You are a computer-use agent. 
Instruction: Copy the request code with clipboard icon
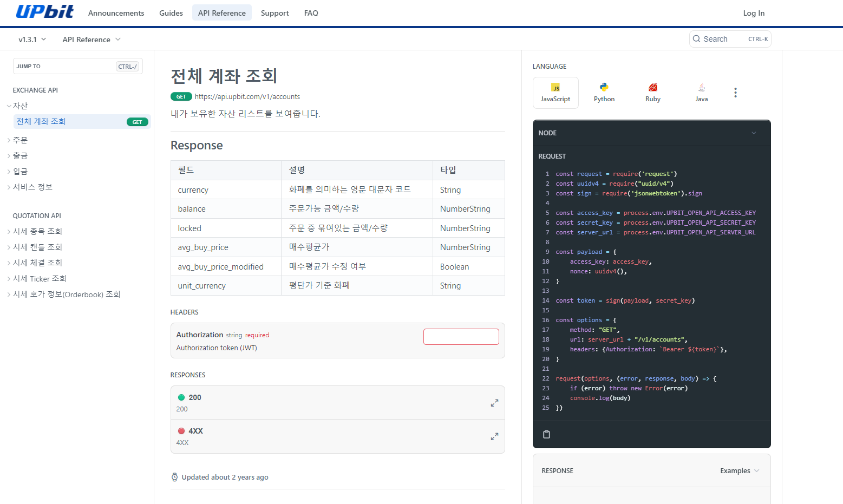(547, 434)
